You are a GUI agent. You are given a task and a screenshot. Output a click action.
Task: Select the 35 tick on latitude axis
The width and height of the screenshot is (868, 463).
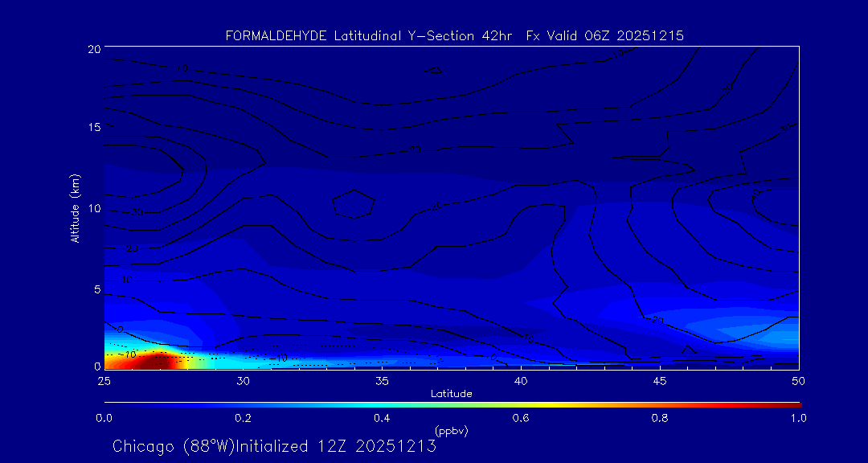[382, 380]
